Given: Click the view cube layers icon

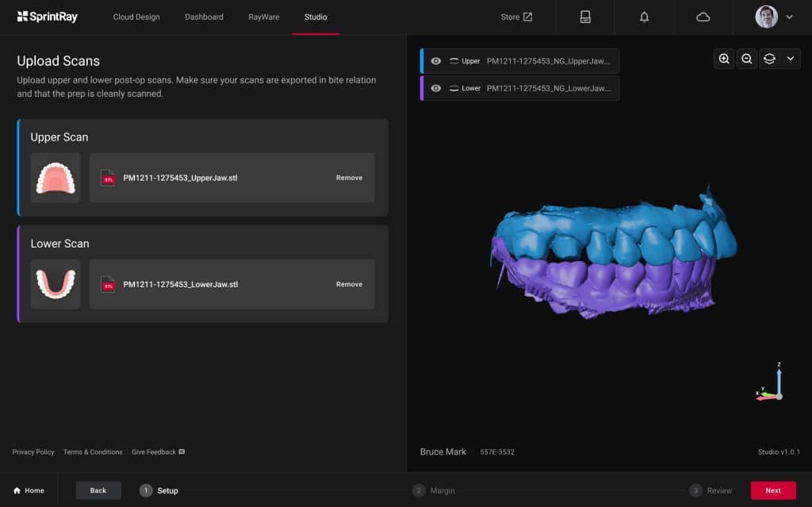Looking at the screenshot, I should [768, 59].
